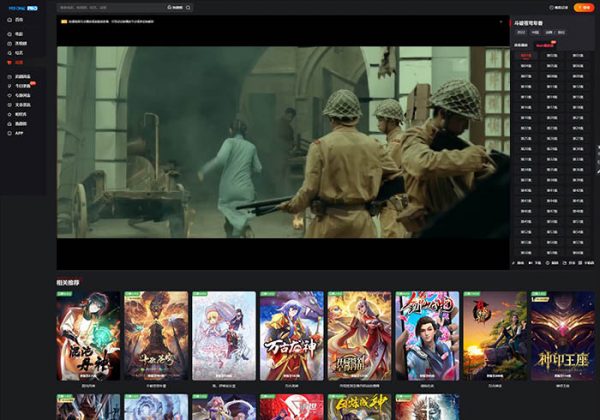This screenshot has width=600, height=420.
Task: Click the yellow announcement icon above the video
Action: (x=62, y=19)
